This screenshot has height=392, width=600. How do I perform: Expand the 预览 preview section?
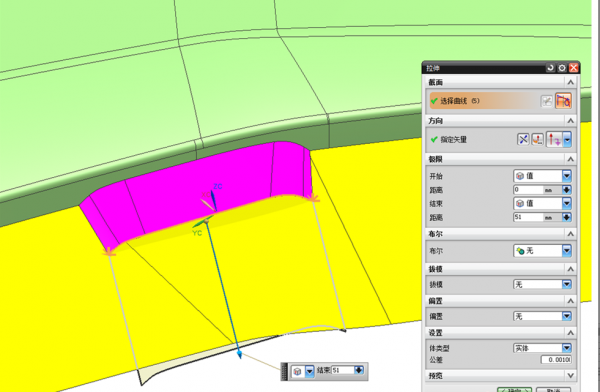(x=501, y=376)
